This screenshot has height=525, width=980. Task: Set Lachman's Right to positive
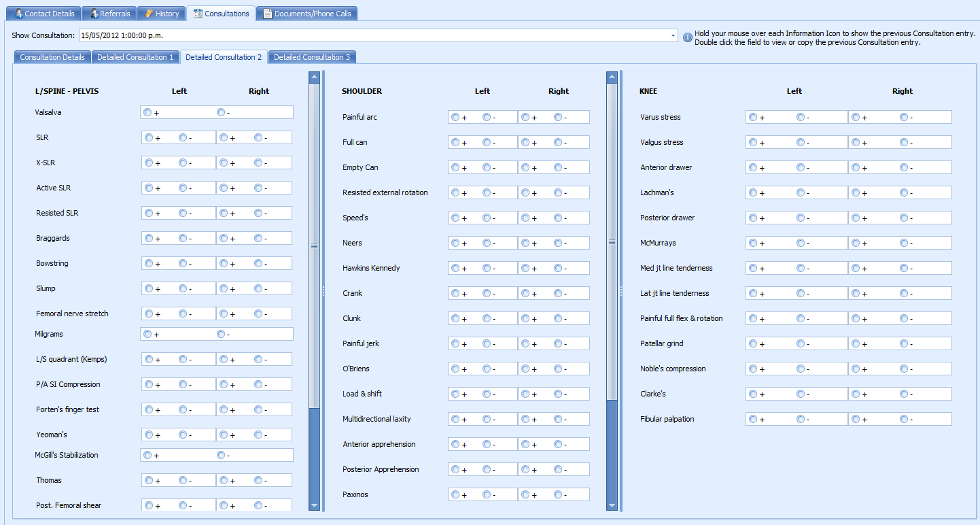pyautogui.click(x=856, y=192)
